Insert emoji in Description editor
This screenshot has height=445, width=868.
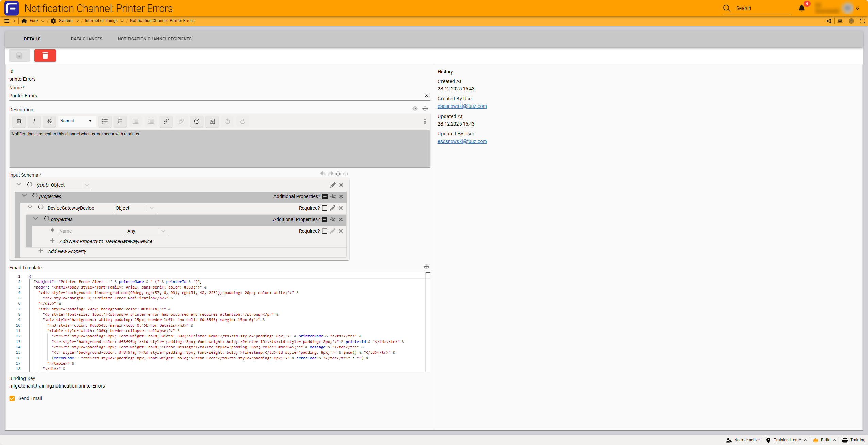(197, 121)
